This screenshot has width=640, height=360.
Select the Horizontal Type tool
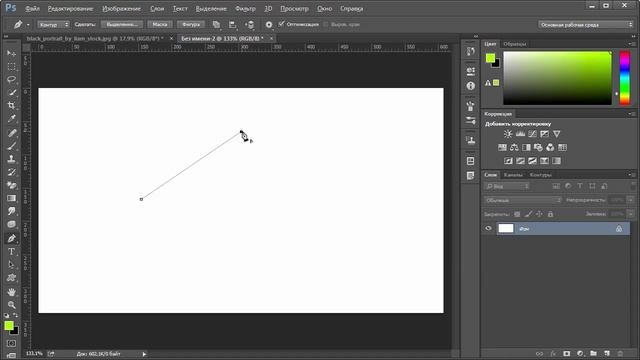(x=11, y=251)
